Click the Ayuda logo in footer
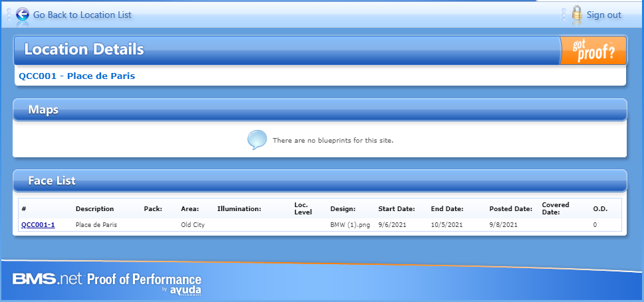644x302 pixels. tap(185, 290)
